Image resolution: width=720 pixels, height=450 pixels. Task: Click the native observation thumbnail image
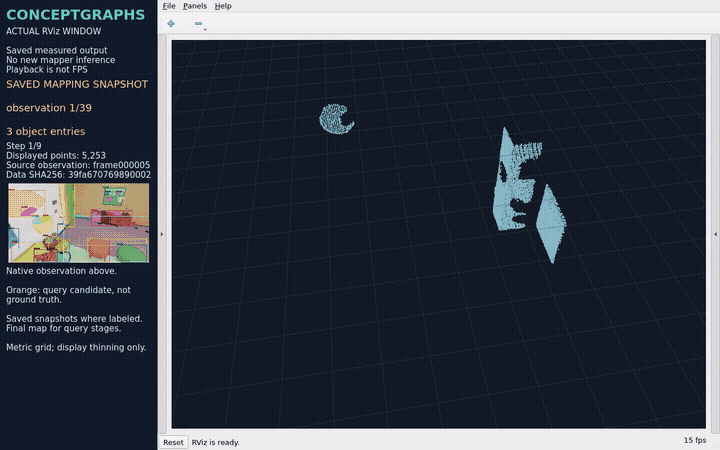(79, 223)
